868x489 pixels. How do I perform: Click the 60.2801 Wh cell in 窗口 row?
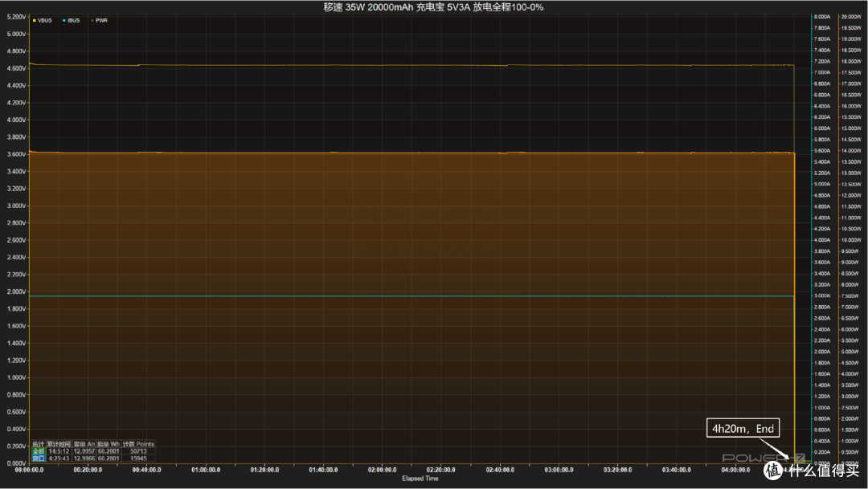point(108,458)
